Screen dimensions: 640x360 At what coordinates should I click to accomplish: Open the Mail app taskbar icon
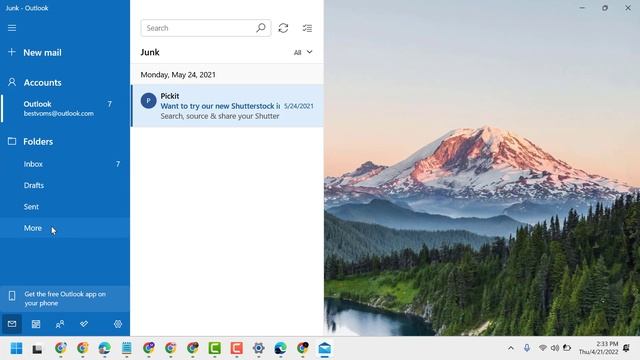pyautogui.click(x=324, y=348)
